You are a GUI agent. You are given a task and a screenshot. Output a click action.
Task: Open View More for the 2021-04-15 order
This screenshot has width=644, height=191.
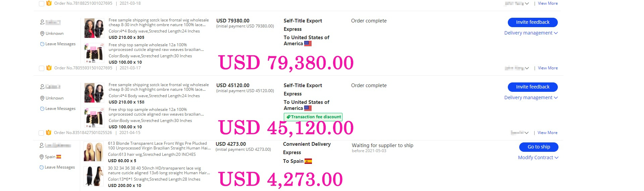[x=547, y=133]
